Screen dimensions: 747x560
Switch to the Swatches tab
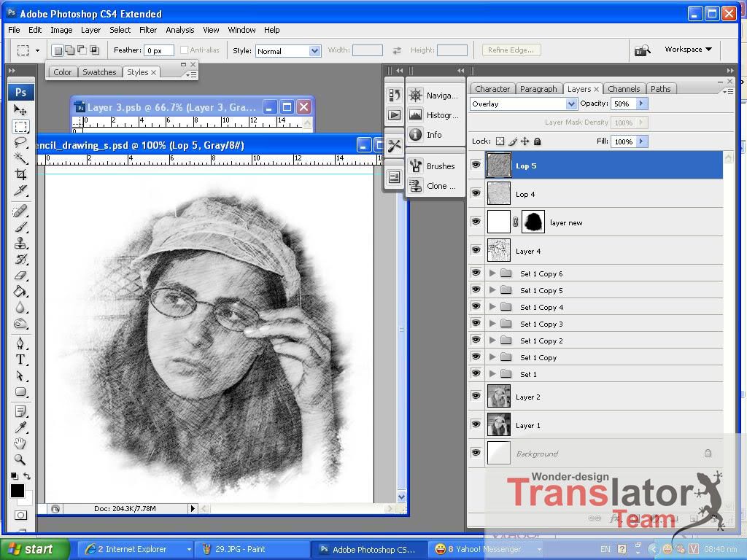99,72
